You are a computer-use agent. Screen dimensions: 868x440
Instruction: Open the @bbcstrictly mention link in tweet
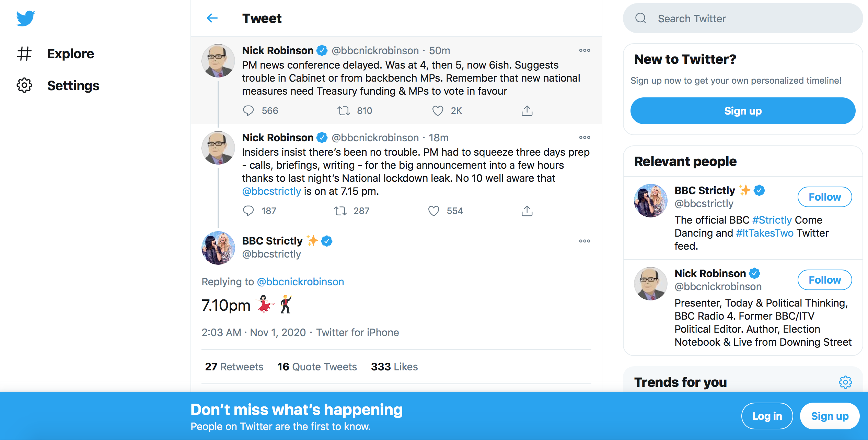tap(271, 191)
